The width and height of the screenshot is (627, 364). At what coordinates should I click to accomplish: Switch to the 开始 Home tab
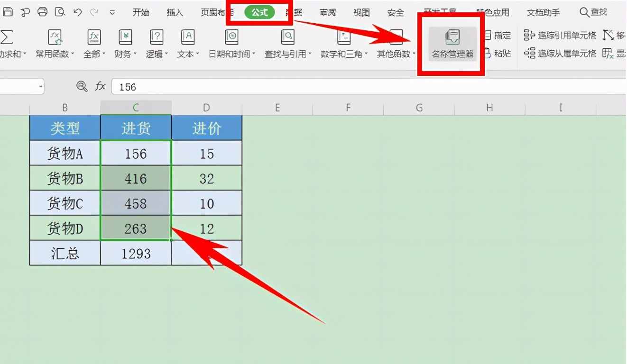[x=141, y=13]
